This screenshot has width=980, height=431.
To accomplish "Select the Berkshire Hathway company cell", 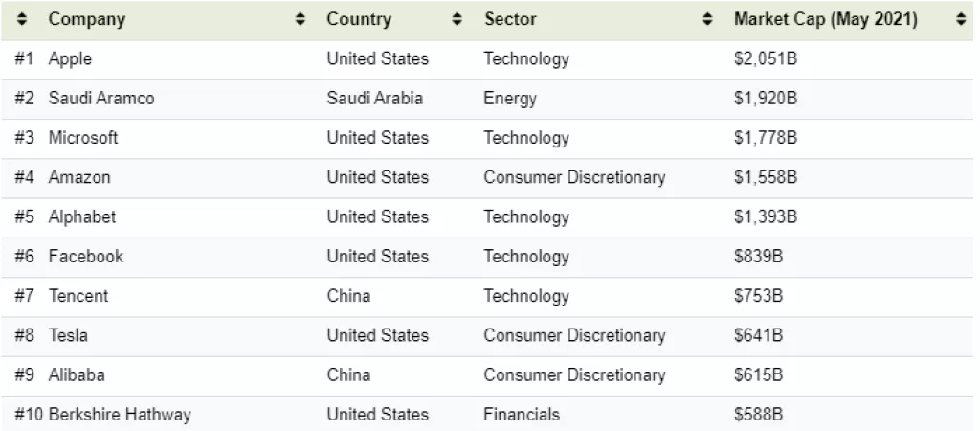I will tap(120, 415).
